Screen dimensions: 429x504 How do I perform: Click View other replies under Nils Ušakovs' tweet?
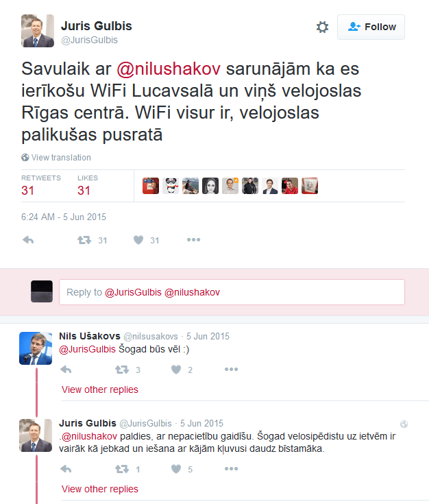100,389
